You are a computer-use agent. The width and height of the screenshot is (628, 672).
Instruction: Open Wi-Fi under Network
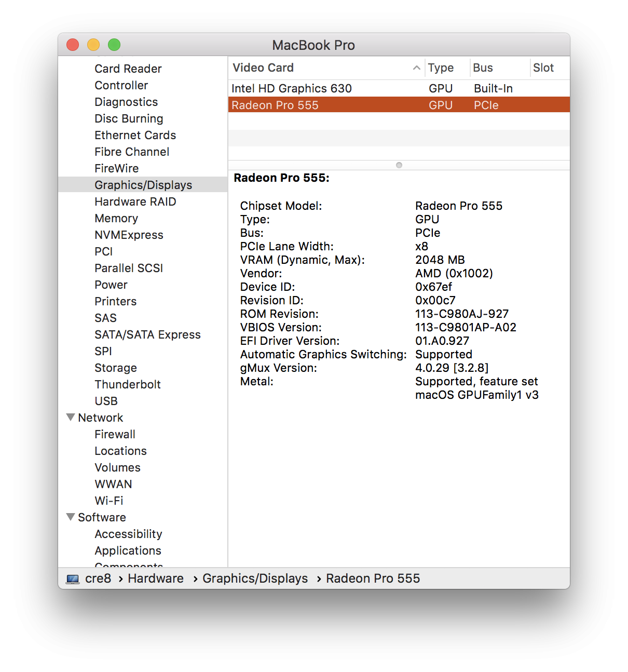109,501
